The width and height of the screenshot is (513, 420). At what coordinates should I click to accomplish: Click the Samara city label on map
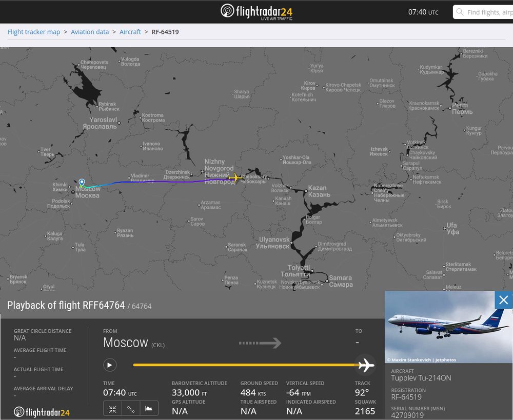[341, 281]
